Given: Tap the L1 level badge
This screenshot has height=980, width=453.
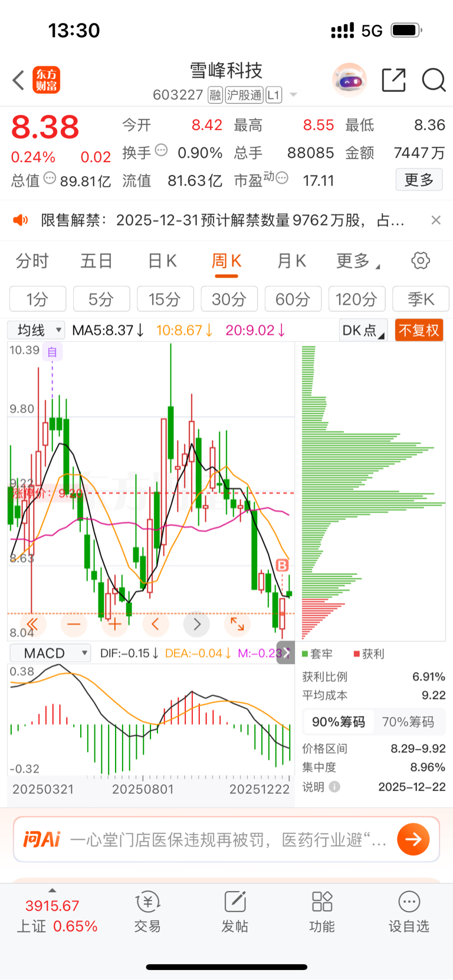Looking at the screenshot, I should 274,95.
